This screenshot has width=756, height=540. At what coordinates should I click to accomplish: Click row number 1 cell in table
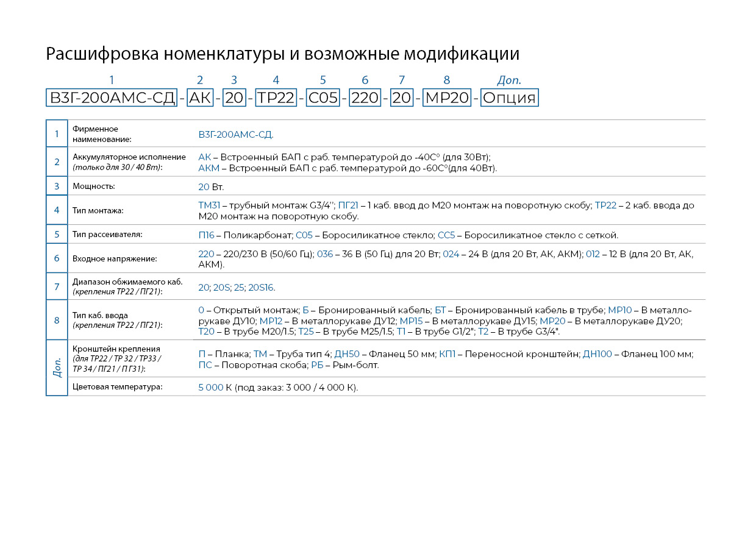pyautogui.click(x=57, y=133)
